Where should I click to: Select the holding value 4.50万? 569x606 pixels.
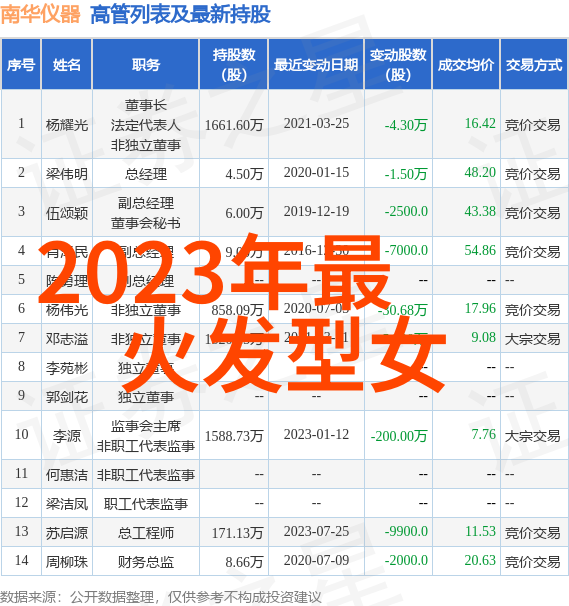(x=244, y=174)
